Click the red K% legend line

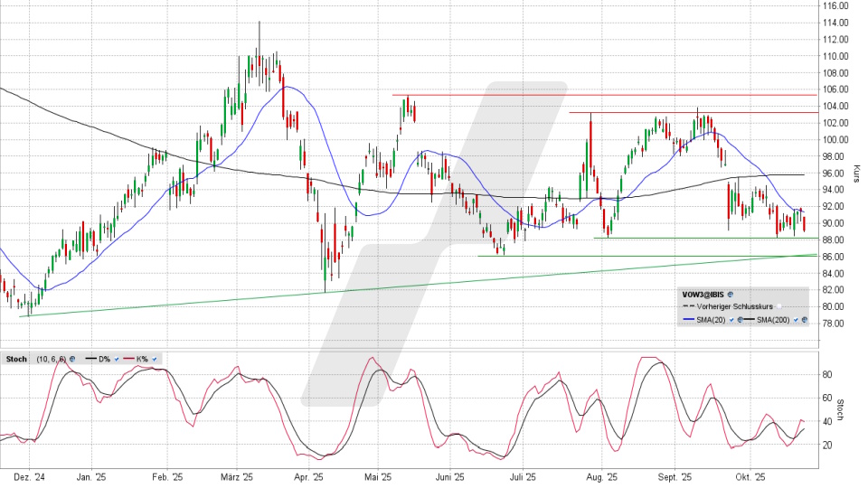point(128,359)
